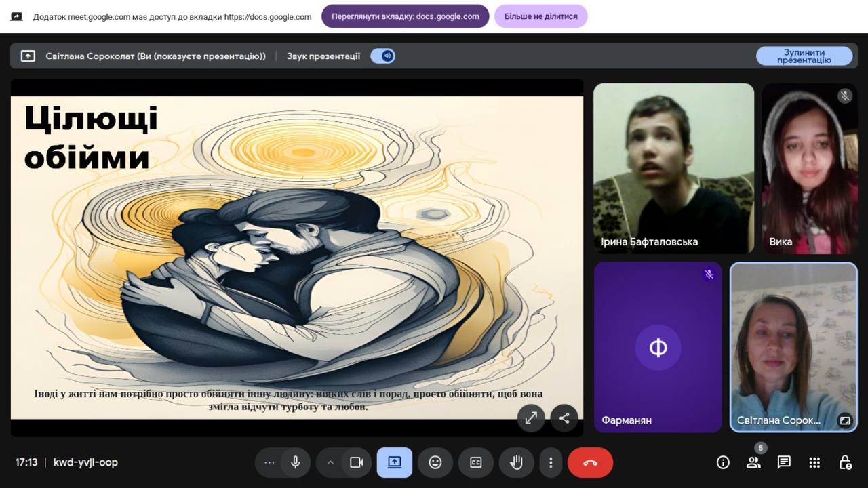Click the share icon on the presentation
Viewport: 868px width, 488px height.
click(564, 418)
